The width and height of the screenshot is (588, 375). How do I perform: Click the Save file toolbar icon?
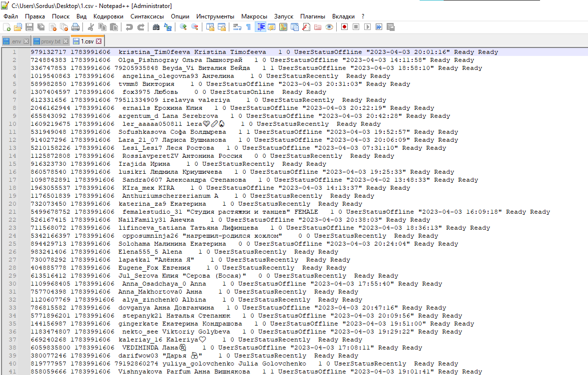coord(29,27)
